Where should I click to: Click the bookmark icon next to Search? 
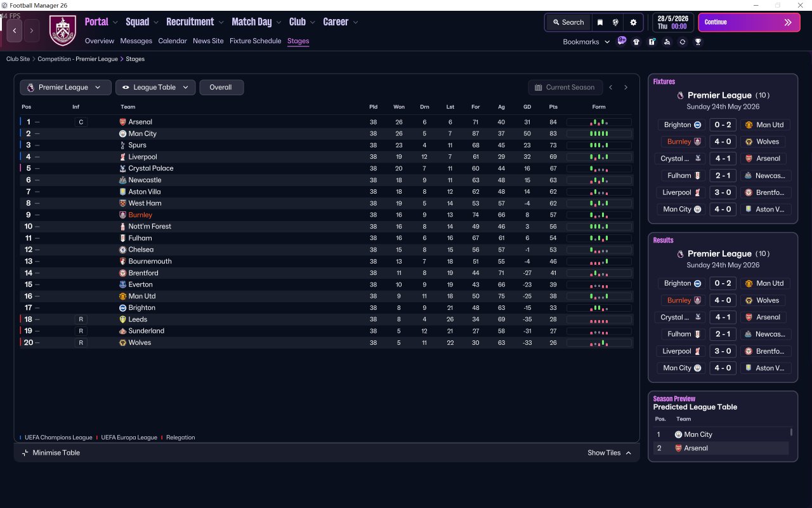[600, 22]
